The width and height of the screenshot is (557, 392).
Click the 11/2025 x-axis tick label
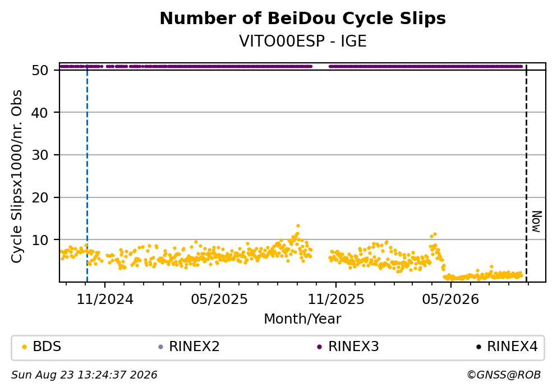tap(335, 299)
